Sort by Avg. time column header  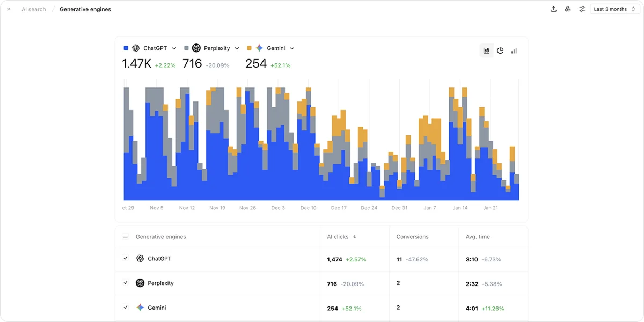pyautogui.click(x=478, y=237)
